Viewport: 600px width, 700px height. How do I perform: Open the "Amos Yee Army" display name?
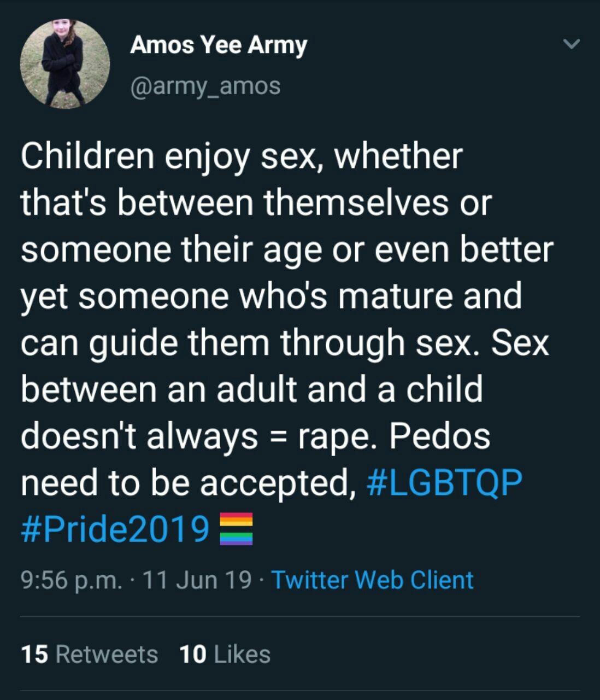[x=219, y=45]
